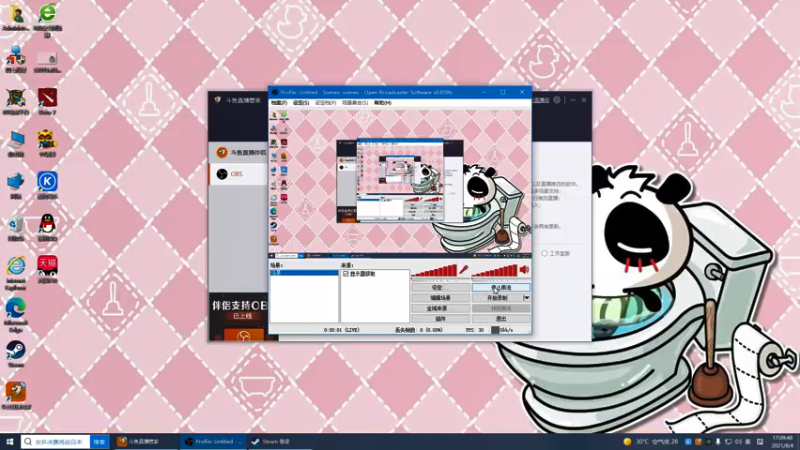Launch the Microsoft Edge desktop icon
Screen dimensions: 800x450
(x=16, y=315)
